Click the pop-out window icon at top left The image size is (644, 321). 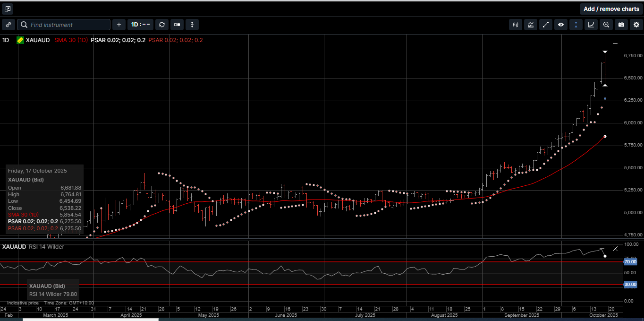(8, 9)
